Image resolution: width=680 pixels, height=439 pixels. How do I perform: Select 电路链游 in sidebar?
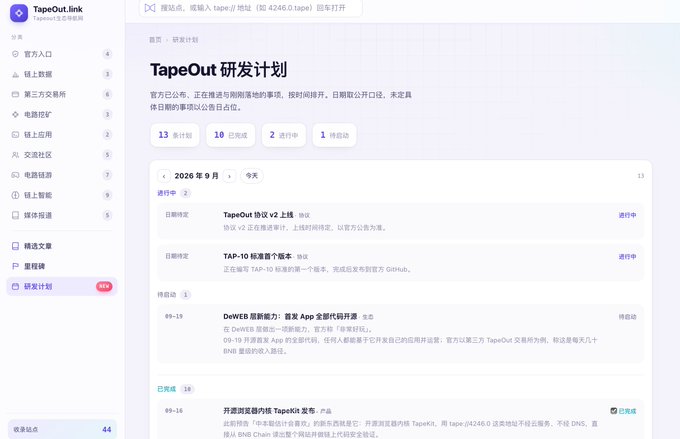[62, 175]
